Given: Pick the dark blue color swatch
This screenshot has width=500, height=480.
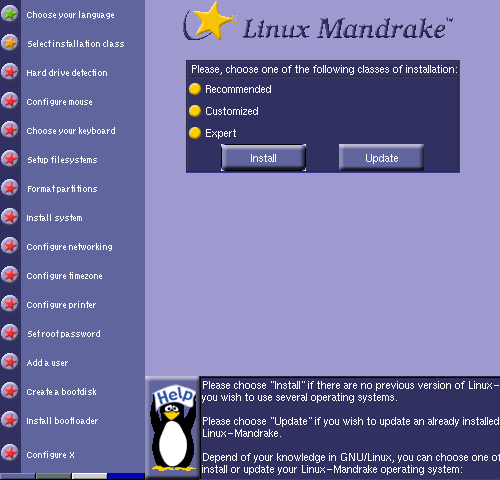Looking at the screenshot, I should point(126,476).
